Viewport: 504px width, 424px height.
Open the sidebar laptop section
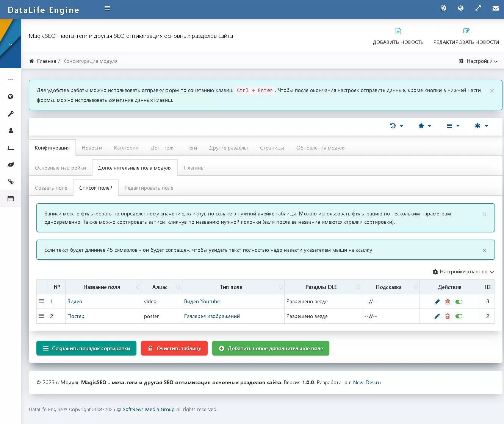click(11, 148)
